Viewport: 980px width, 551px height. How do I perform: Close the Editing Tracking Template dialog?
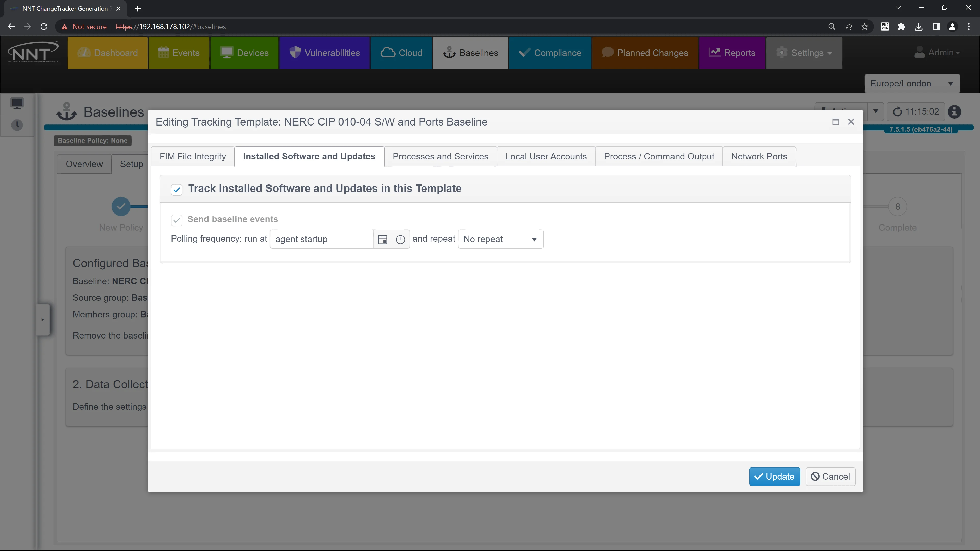tap(851, 122)
